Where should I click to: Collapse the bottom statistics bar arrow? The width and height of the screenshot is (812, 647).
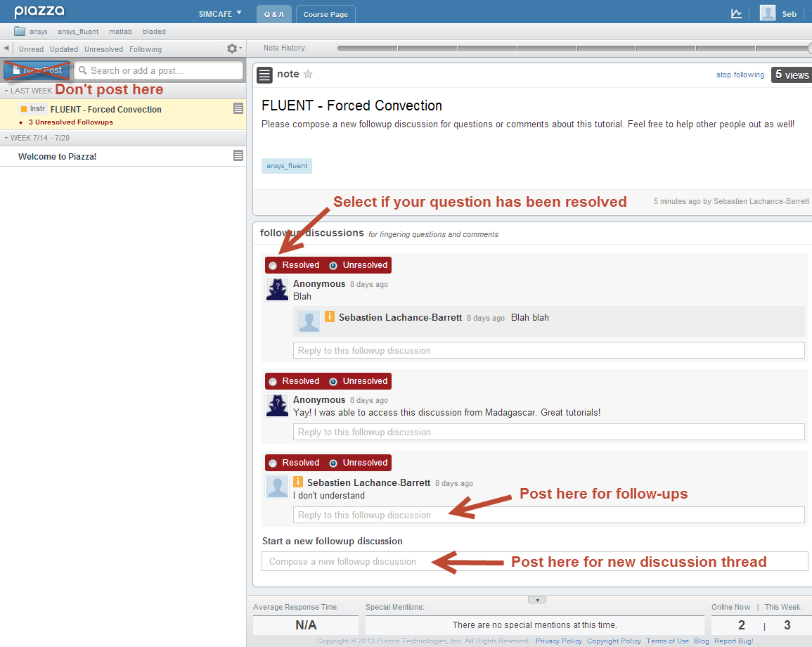[537, 600]
